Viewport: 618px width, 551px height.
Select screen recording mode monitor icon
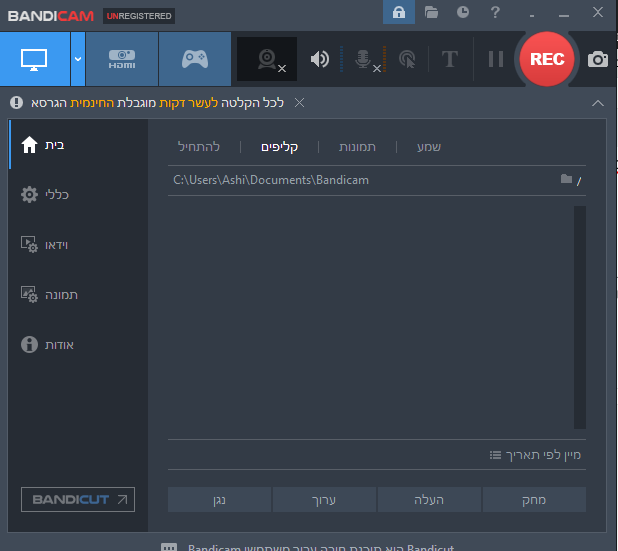click(x=35, y=59)
